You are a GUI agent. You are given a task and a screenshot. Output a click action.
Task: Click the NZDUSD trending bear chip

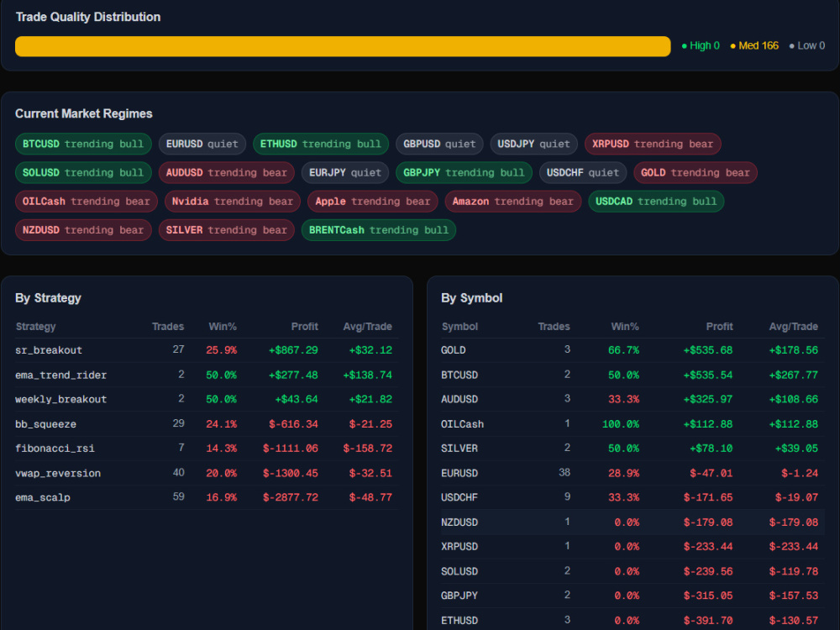click(x=83, y=230)
